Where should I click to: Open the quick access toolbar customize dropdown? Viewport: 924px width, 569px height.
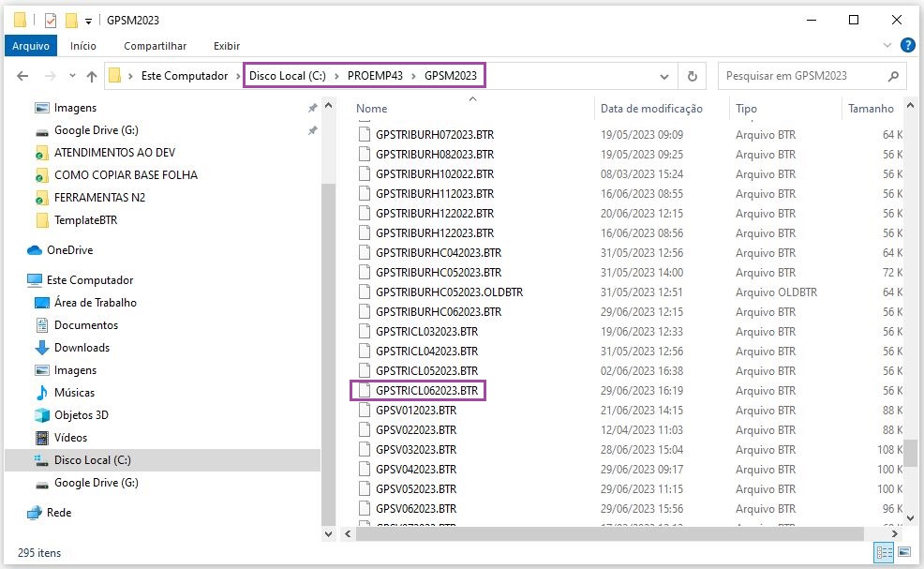[89, 20]
